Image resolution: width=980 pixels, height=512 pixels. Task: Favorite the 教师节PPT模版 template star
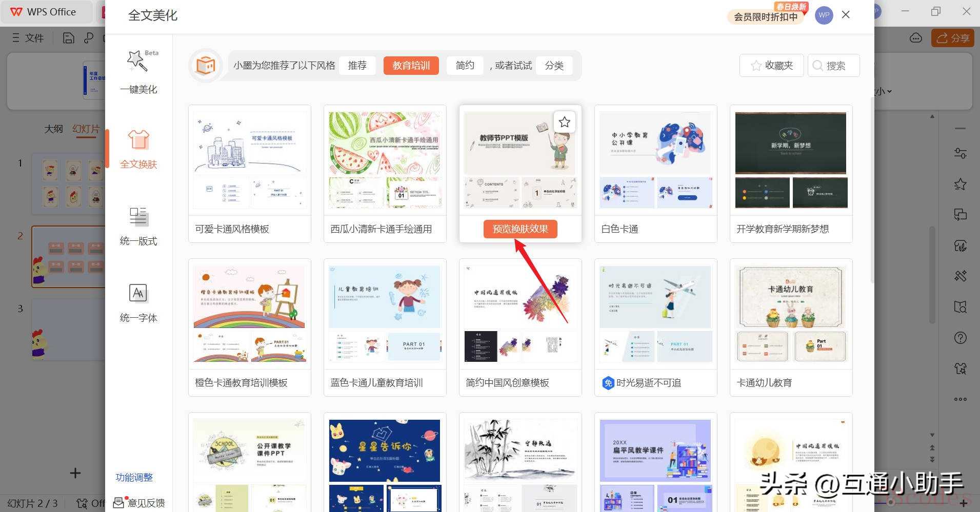point(565,122)
